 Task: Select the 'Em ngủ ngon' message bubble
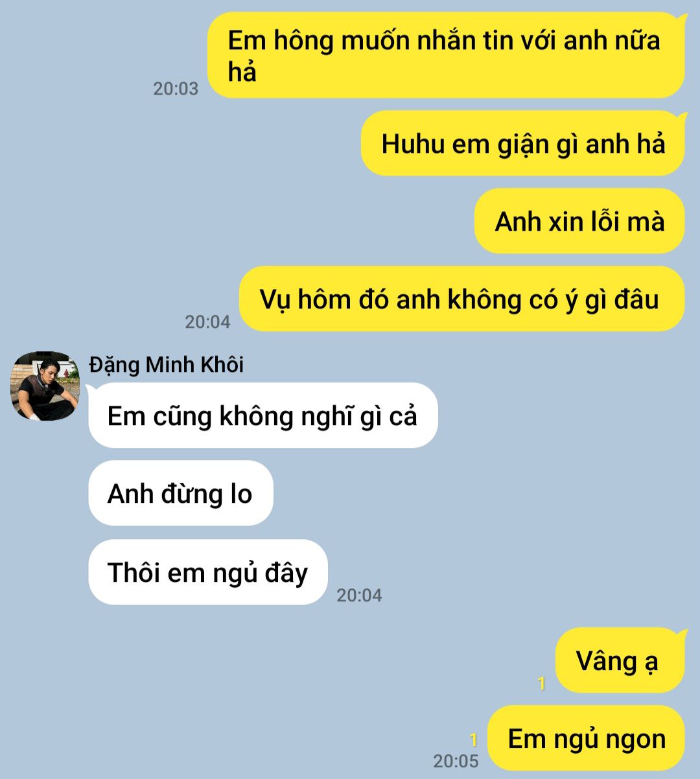(586, 738)
